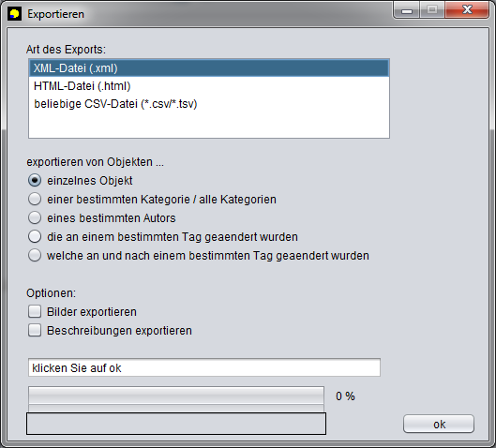Viewport: 496px width, 448px height.
Task: Close the Exportieren dialog
Action: click(x=467, y=10)
